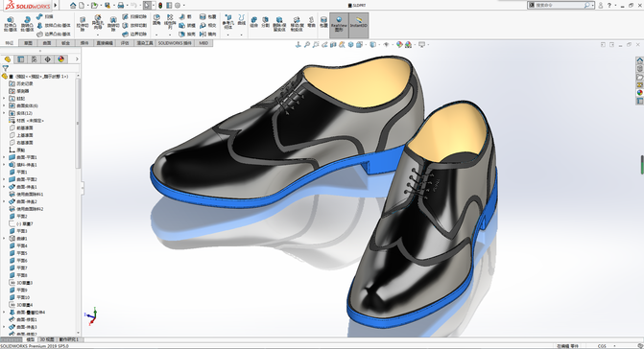The image size is (644, 349).
Task: Expand the 曲面实体(6) folder in tree
Action: (x=5, y=105)
